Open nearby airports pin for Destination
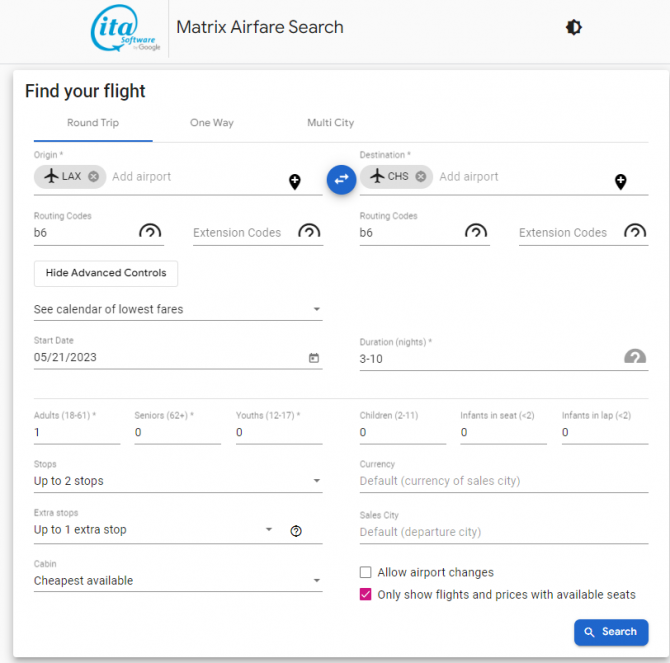This screenshot has height=663, width=670. tap(620, 182)
